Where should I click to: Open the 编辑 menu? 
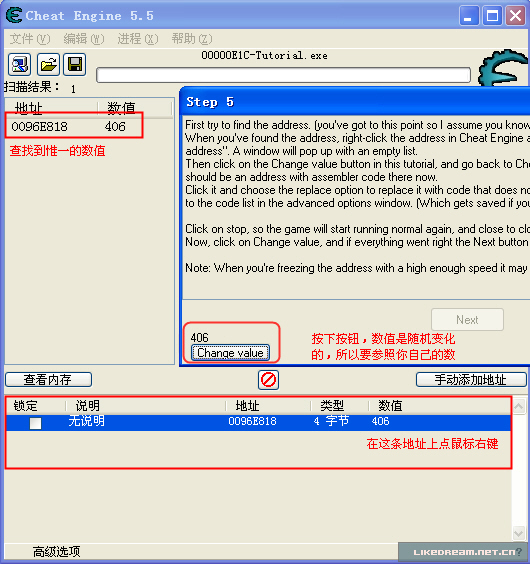83,38
